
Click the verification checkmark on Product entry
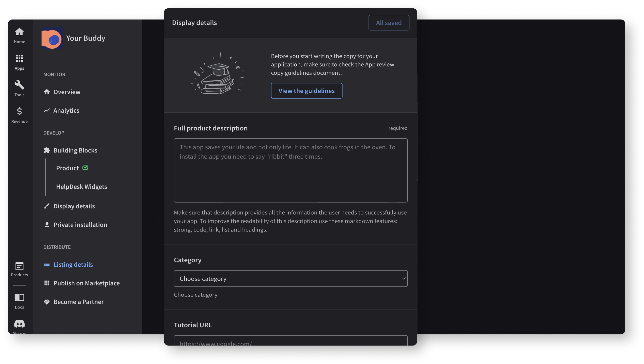click(85, 168)
